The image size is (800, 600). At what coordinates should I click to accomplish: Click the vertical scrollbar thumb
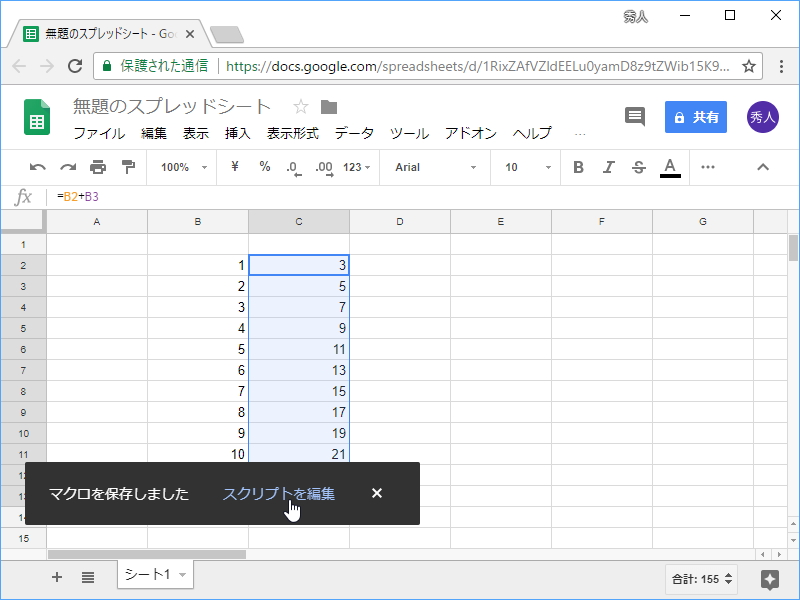[x=793, y=248]
